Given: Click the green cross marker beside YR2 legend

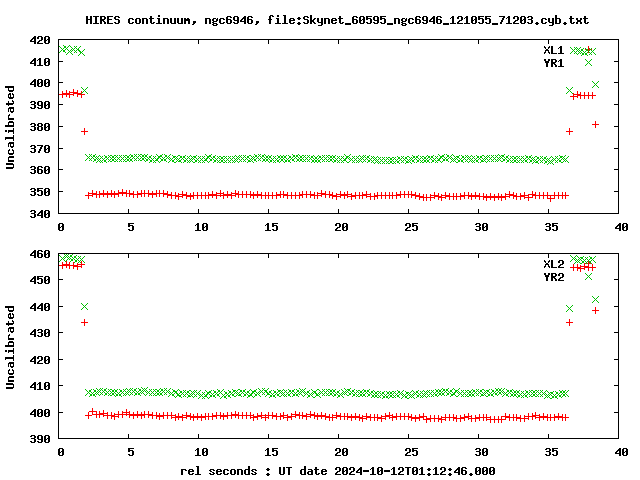Looking at the screenshot, I should [x=588, y=277].
